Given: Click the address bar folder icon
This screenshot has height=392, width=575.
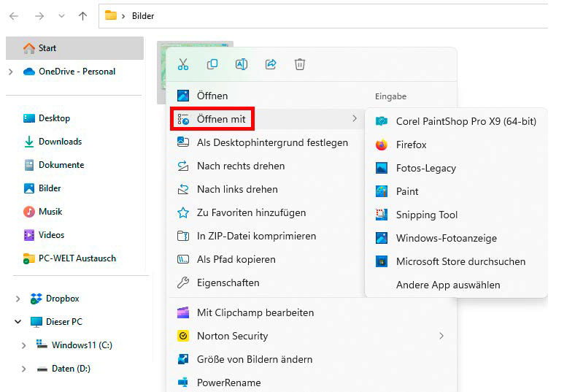Looking at the screenshot, I should 111,15.
